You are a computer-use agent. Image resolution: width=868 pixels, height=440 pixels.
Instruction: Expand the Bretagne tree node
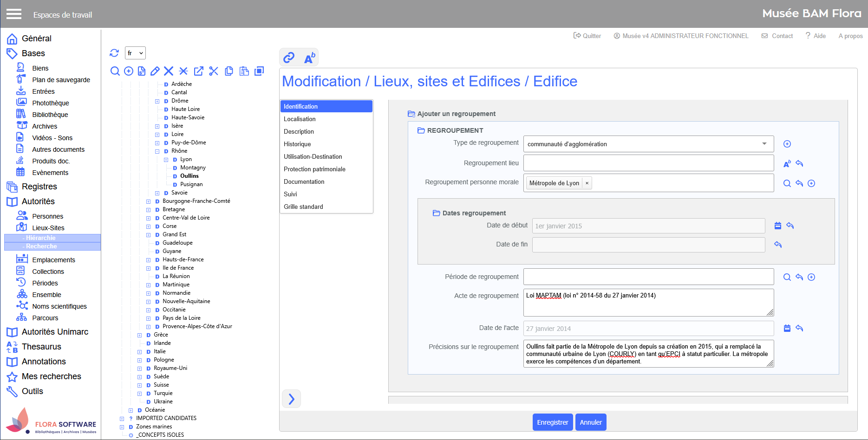coord(148,210)
